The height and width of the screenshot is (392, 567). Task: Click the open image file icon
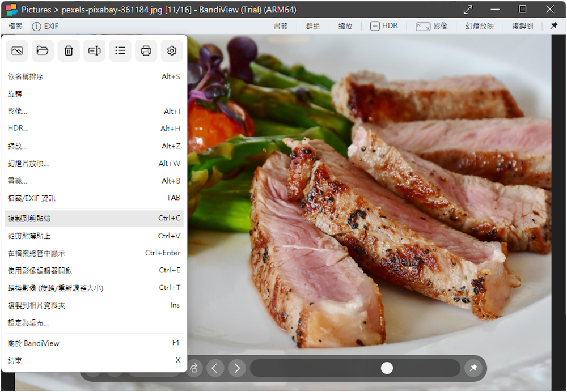[17, 51]
